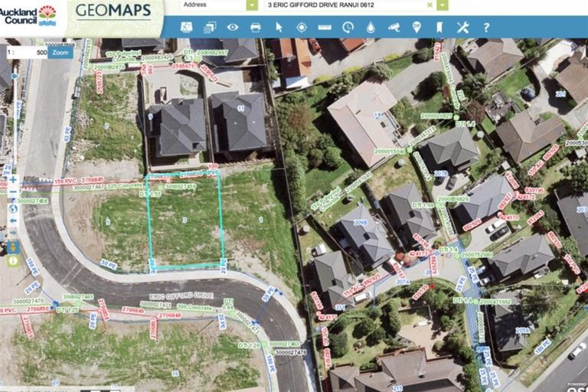Zoom in with the plus button
This screenshot has height=392, width=588.
(12, 180)
